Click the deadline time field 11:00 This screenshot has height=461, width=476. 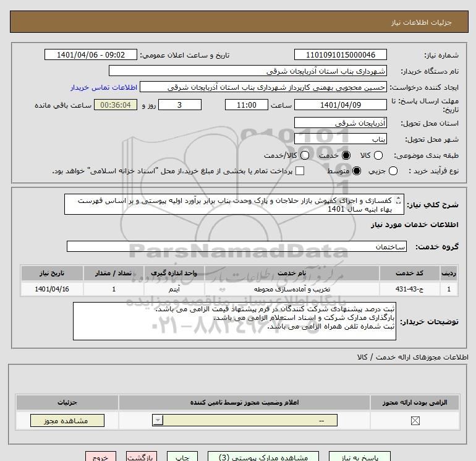[247, 105]
